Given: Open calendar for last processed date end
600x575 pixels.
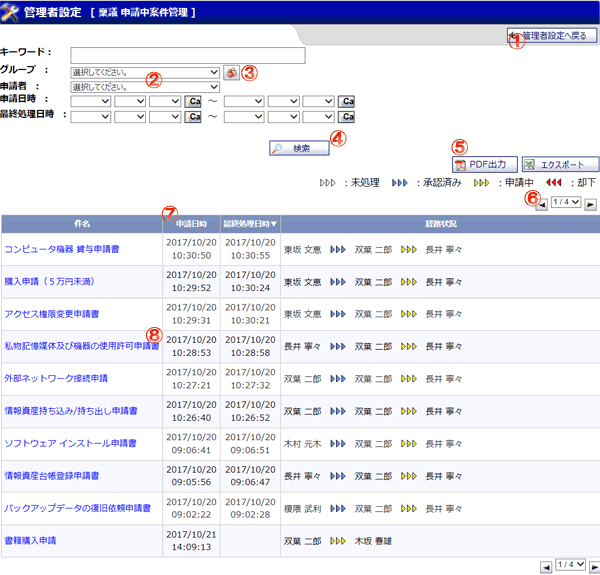Looking at the screenshot, I should click(x=346, y=117).
